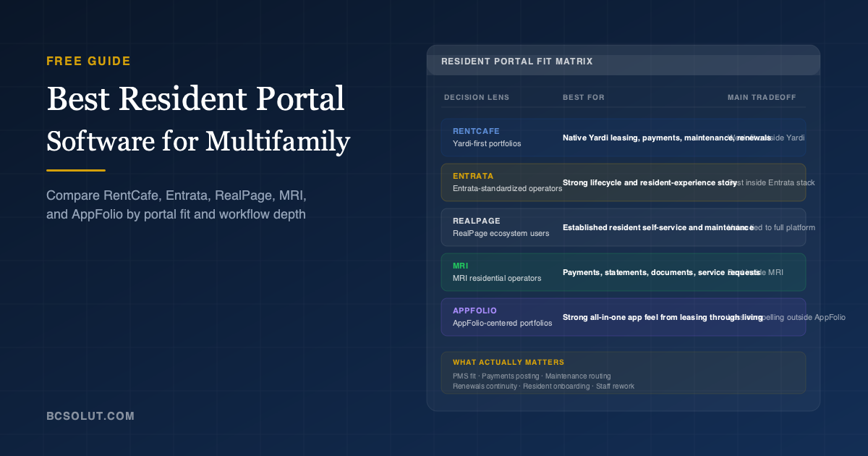Select the REALPAGE row title
The height and width of the screenshot is (456, 868).
click(x=476, y=221)
